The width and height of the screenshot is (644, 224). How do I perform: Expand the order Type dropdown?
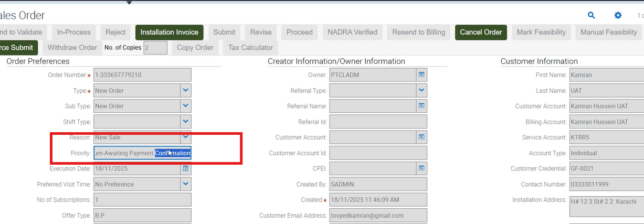(x=185, y=90)
